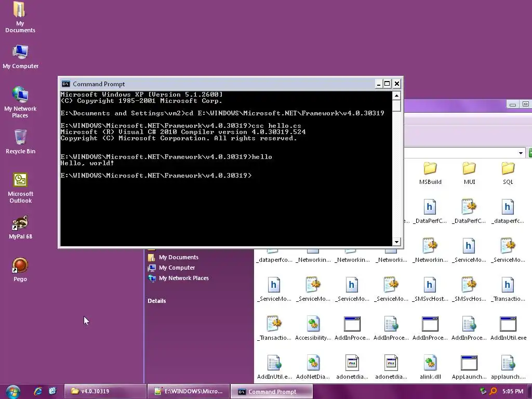Click the Safely Remove Hardware tray icon
Viewport: 532px width, 399px height.
click(x=483, y=391)
